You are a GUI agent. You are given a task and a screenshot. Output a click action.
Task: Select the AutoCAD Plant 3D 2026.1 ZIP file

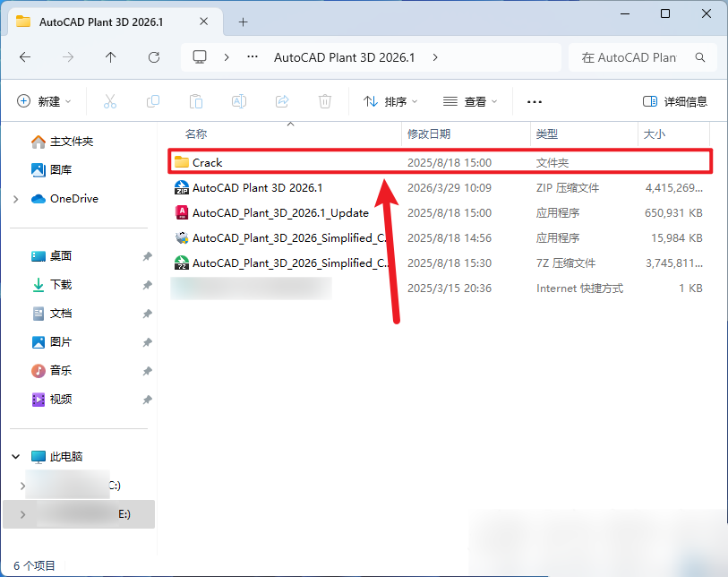pyautogui.click(x=440, y=187)
